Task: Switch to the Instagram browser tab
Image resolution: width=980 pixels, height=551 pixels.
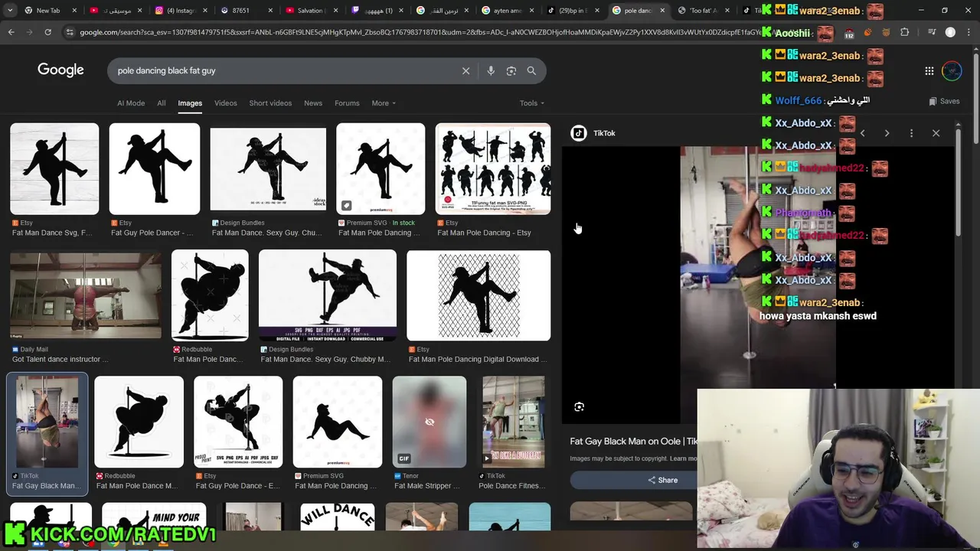Action: [181, 11]
